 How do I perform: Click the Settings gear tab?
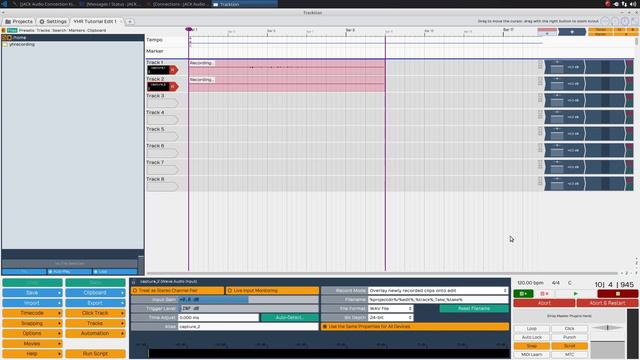(x=53, y=21)
